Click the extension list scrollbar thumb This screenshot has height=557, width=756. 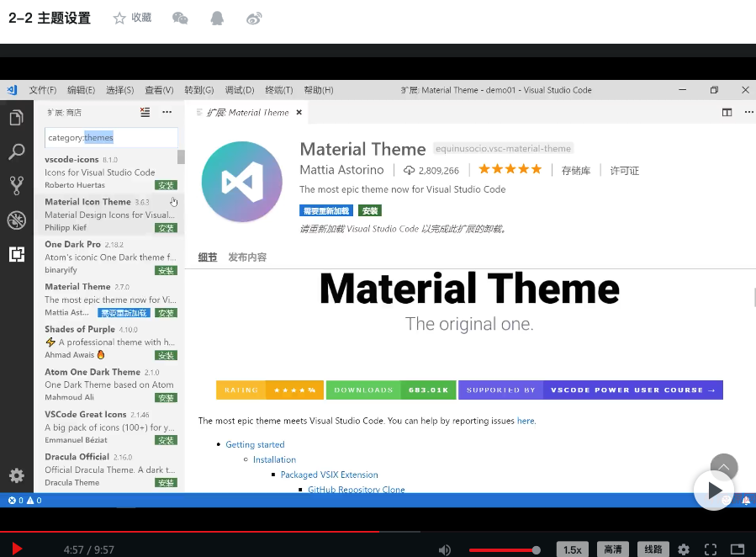coord(181,156)
